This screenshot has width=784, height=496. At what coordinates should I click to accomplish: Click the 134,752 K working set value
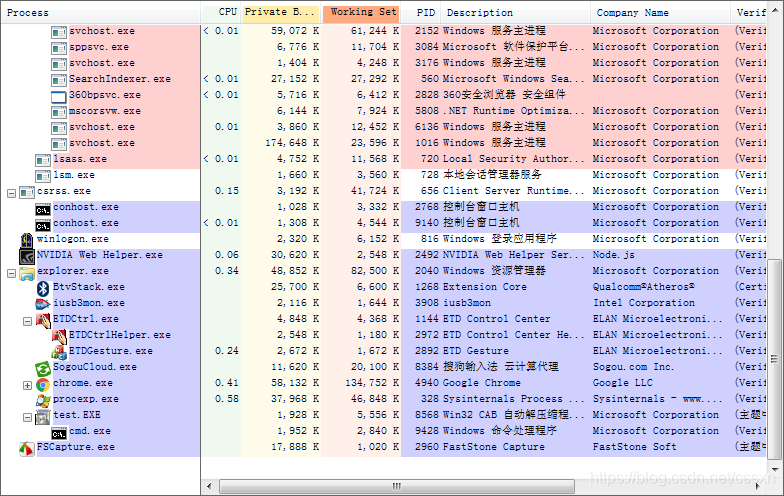372,383
